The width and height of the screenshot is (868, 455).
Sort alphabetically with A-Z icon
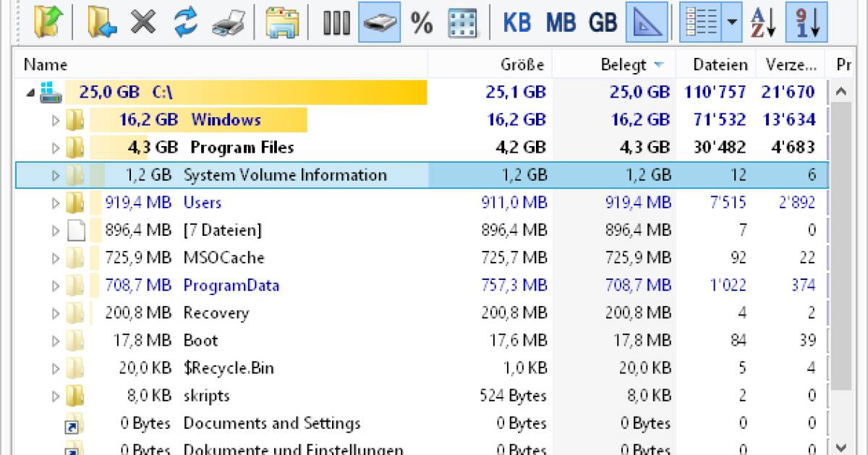(x=763, y=23)
